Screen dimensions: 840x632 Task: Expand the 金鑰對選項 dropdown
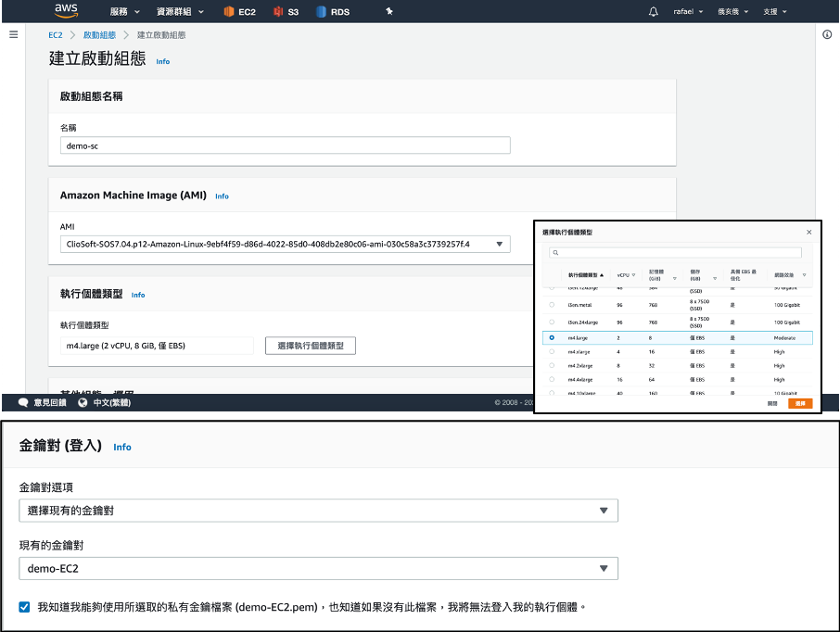pos(318,511)
